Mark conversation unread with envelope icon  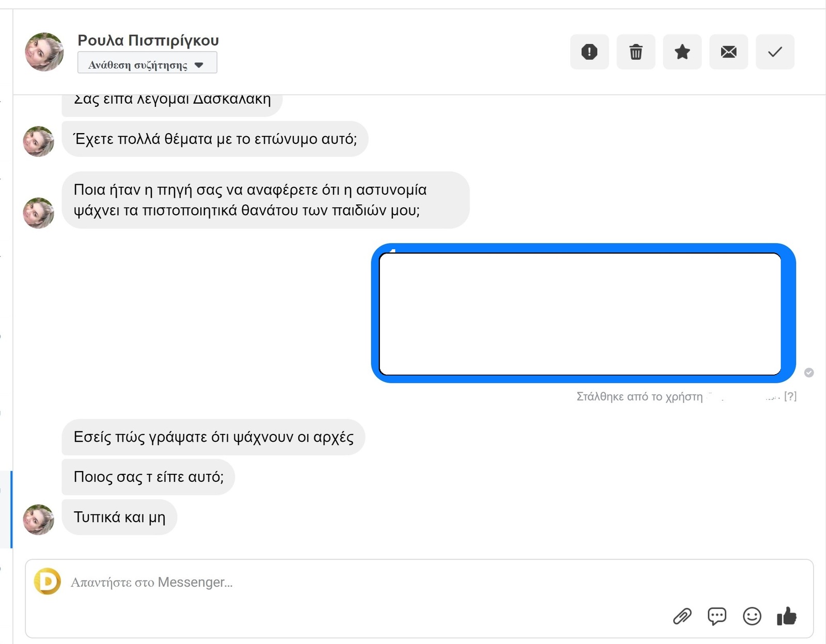tap(728, 52)
